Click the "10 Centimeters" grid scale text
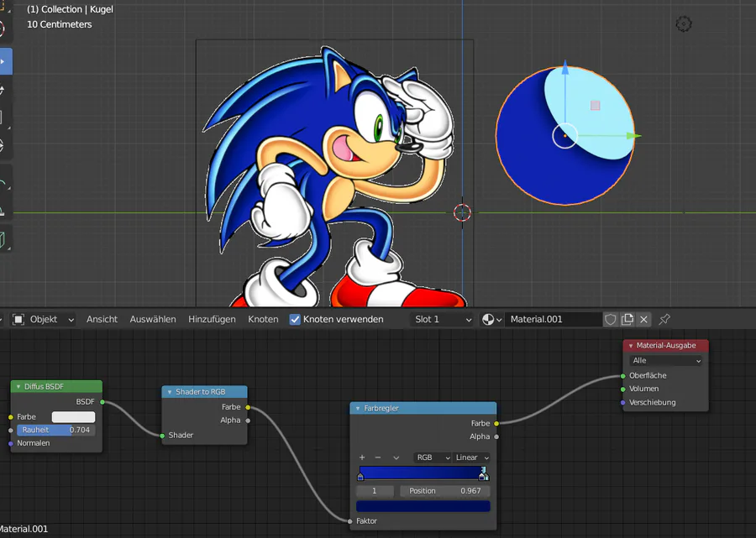 60,24
